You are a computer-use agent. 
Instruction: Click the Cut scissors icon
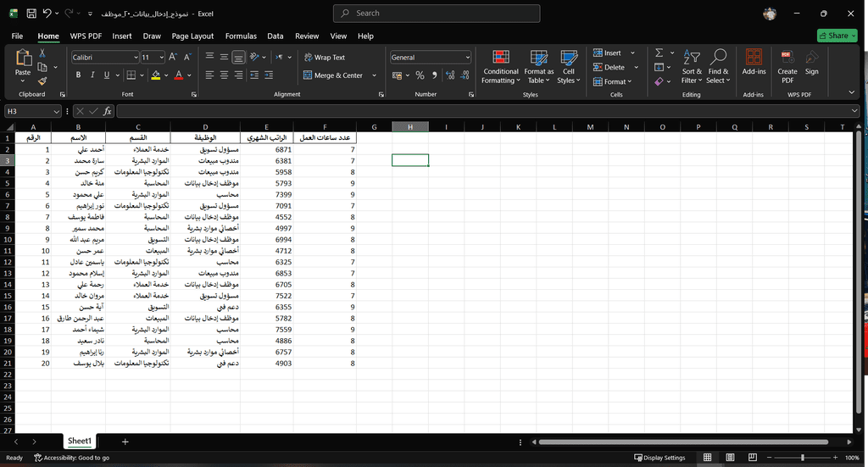click(x=42, y=53)
